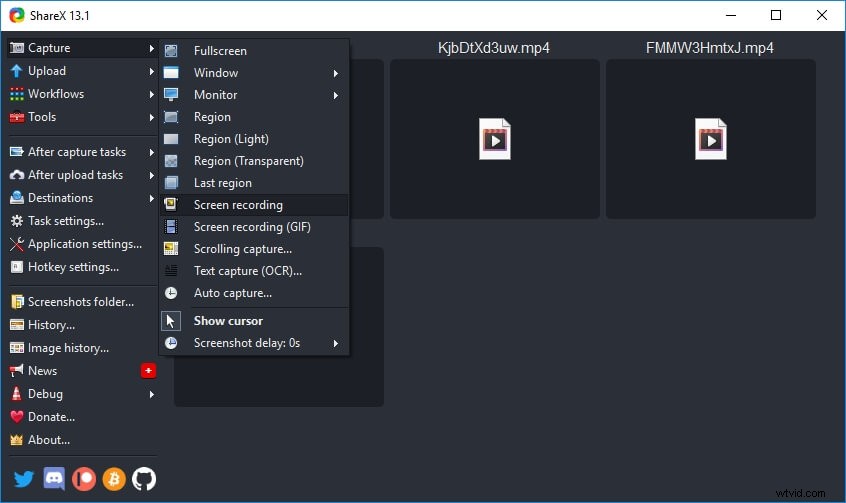This screenshot has height=503, width=846.
Task: Open the GitHub icon link
Action: [x=144, y=478]
